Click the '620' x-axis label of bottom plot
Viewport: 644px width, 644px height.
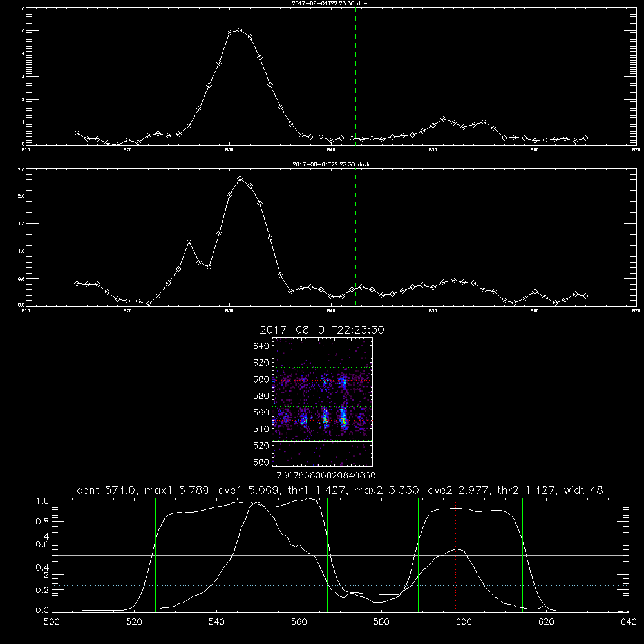point(547,621)
